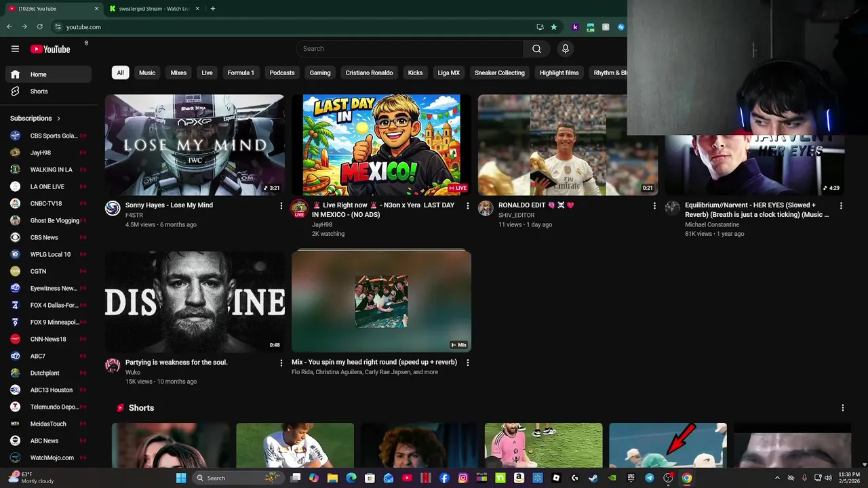Open the weather widget in the taskbar
Screen dimensions: 868x488
pyautogui.click(x=31, y=478)
